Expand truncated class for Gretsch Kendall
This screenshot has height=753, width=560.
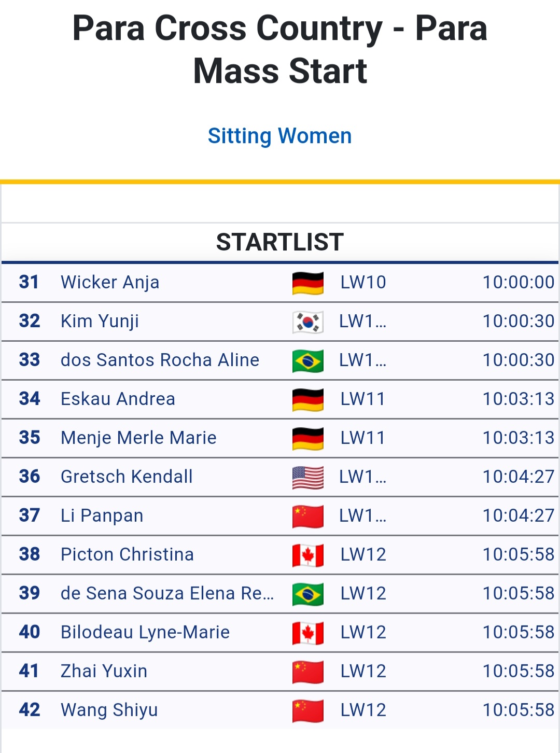click(363, 477)
